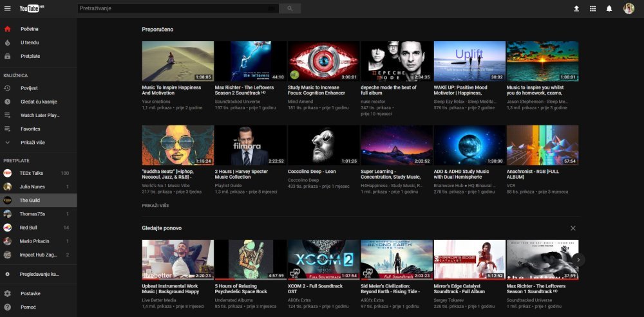
Task: Open the notifications bell
Action: [609, 8]
